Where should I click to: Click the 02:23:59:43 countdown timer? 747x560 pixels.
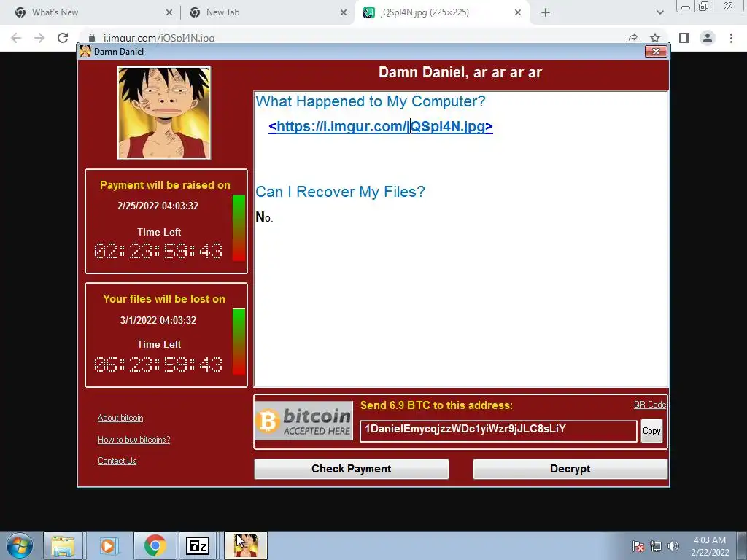158,251
